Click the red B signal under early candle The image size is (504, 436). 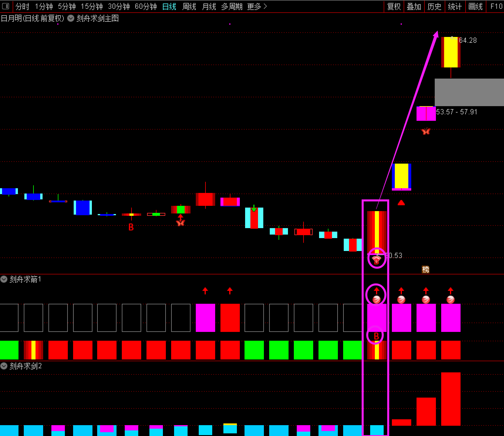pyautogui.click(x=131, y=227)
